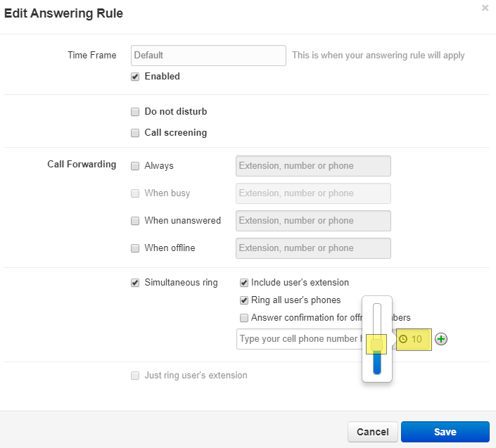Click the Save button
Screen dimensions: 496x448
[445, 432]
